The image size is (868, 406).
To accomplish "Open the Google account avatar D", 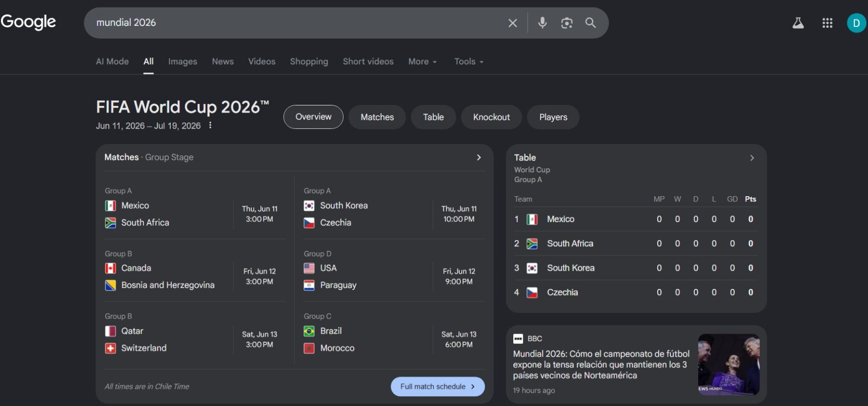I will pyautogui.click(x=856, y=23).
